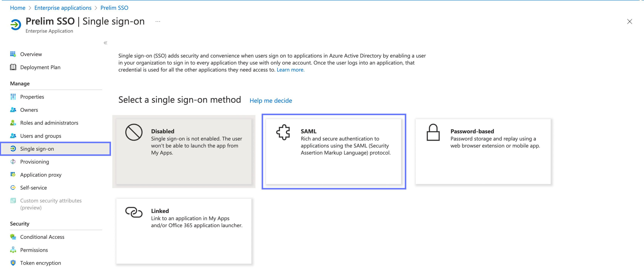Click the Provisioning cycle icon
644x274 pixels.
click(13, 162)
